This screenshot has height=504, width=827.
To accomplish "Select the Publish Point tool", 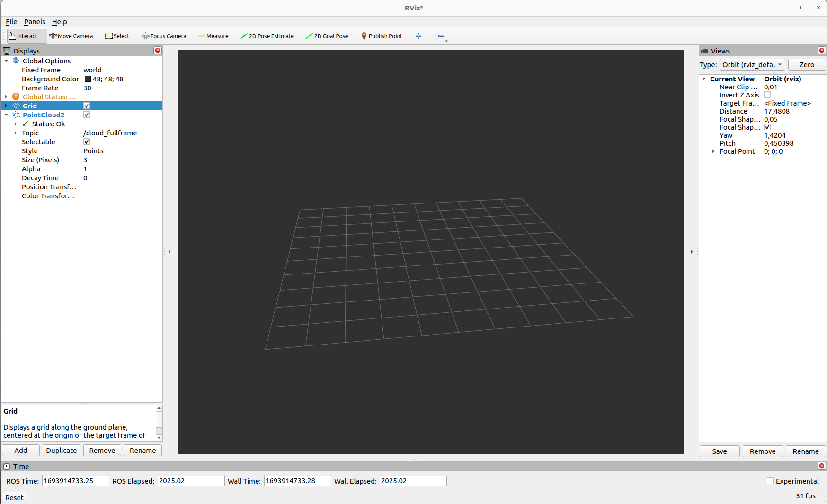I will 382,36.
